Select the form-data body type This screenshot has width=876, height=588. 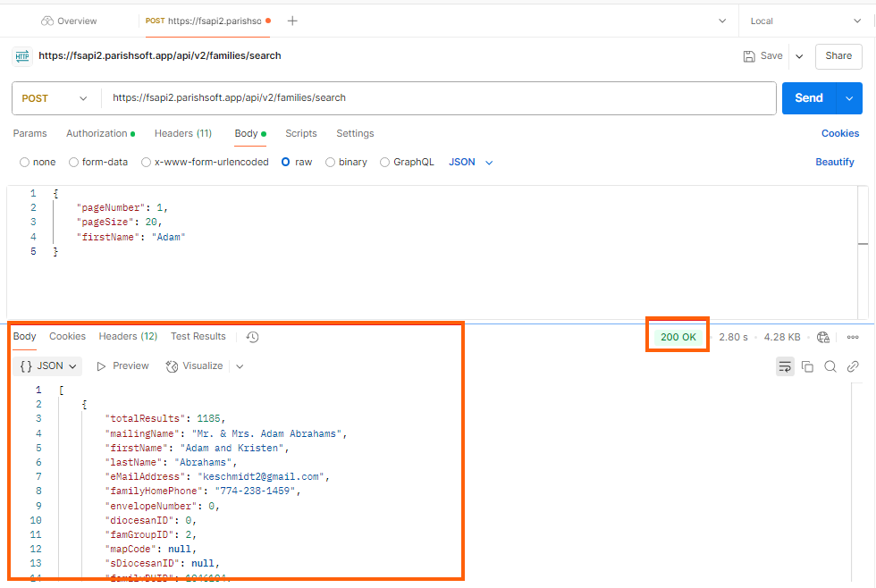click(x=98, y=162)
